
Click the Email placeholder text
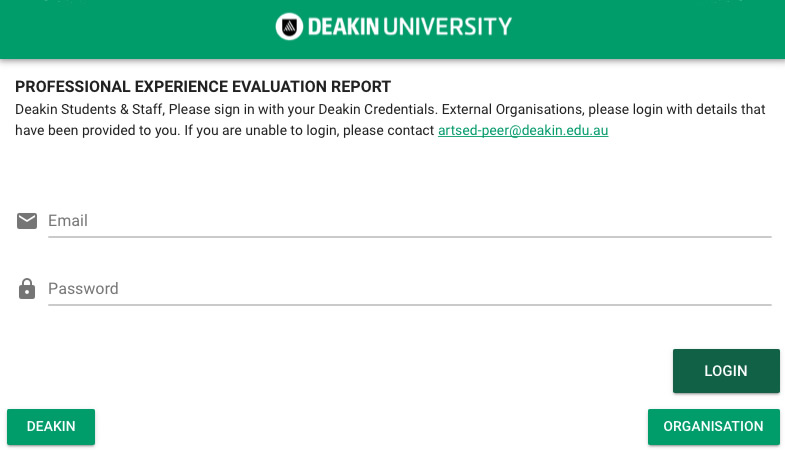(68, 221)
